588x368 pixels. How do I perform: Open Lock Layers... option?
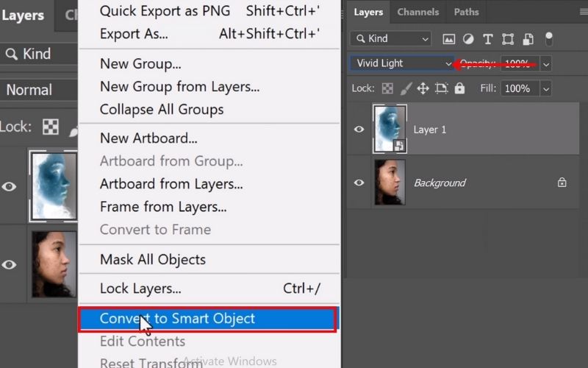[x=209, y=289]
